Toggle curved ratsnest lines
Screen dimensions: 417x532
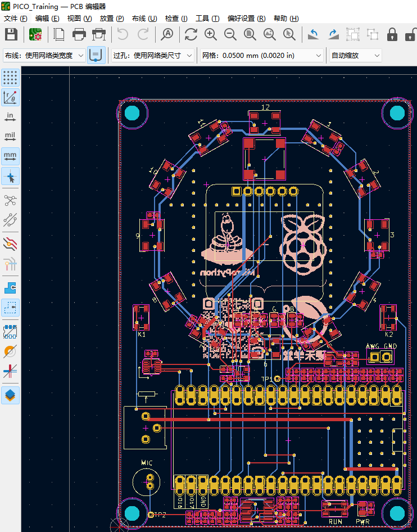10,220
